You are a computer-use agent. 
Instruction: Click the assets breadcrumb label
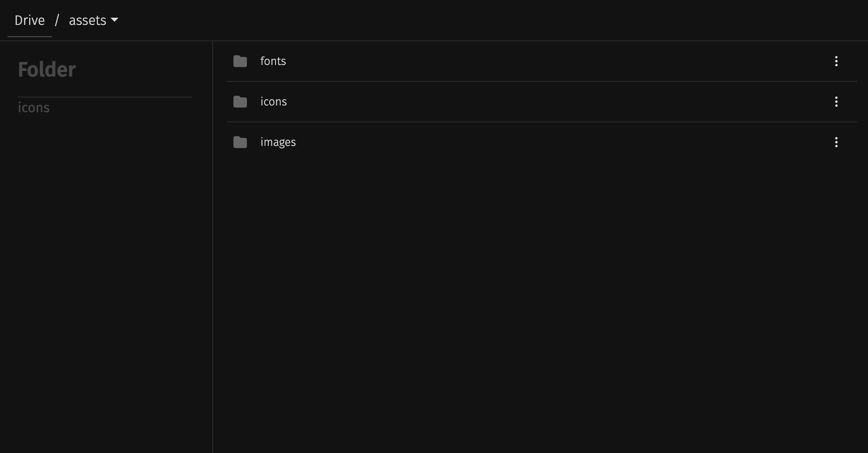coord(87,20)
